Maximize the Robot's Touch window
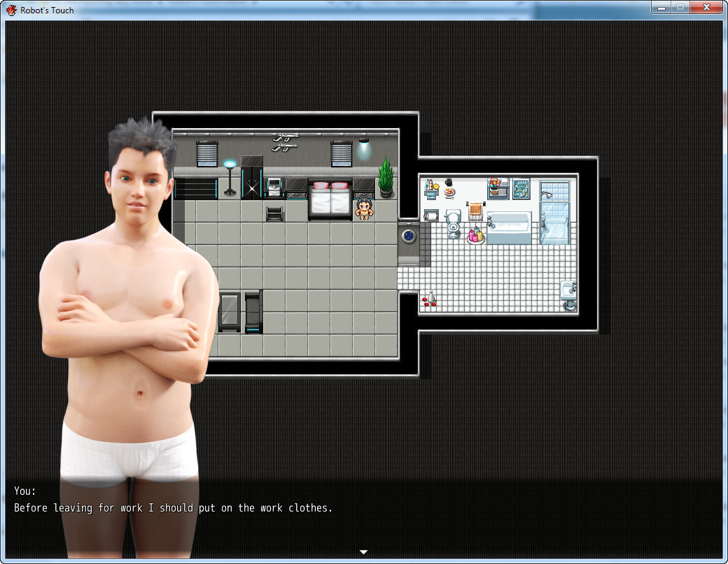The width and height of the screenshot is (728, 564). click(680, 8)
